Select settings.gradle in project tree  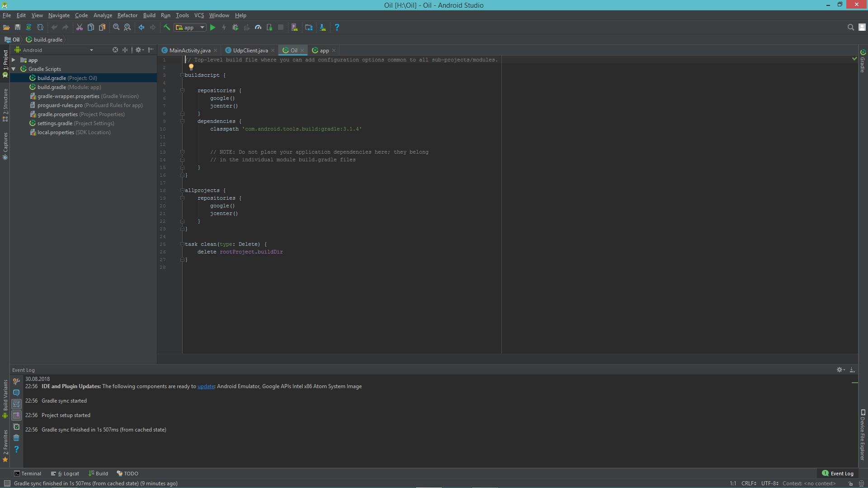[x=55, y=123]
